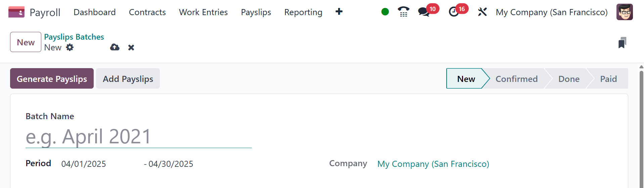Open the user avatar menu

[625, 12]
